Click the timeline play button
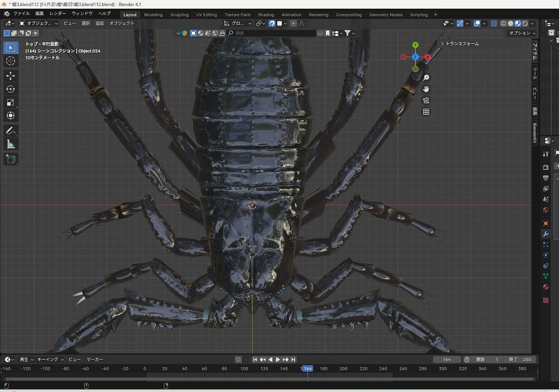 pyautogui.click(x=278, y=359)
